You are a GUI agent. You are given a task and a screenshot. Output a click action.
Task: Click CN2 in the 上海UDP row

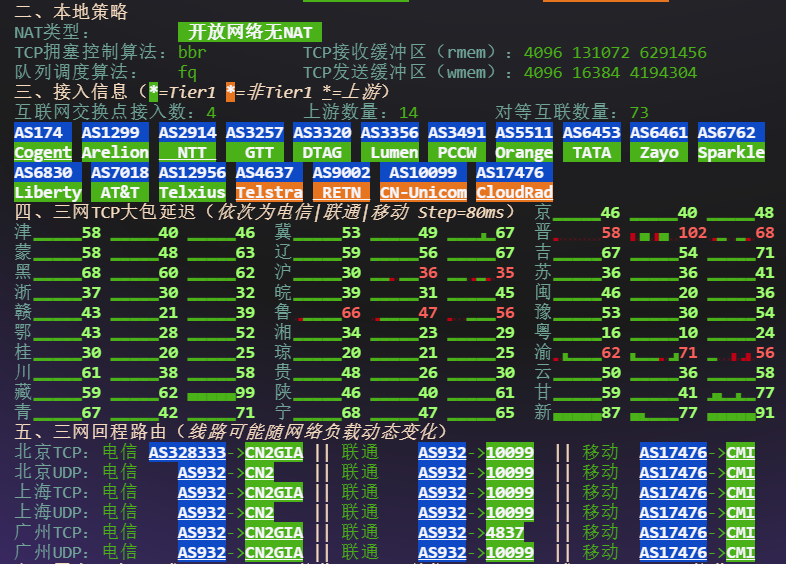260,512
